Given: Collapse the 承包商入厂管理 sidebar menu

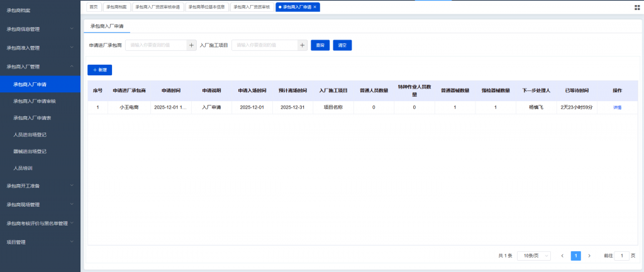Looking at the screenshot, I should pyautogui.click(x=40, y=66).
